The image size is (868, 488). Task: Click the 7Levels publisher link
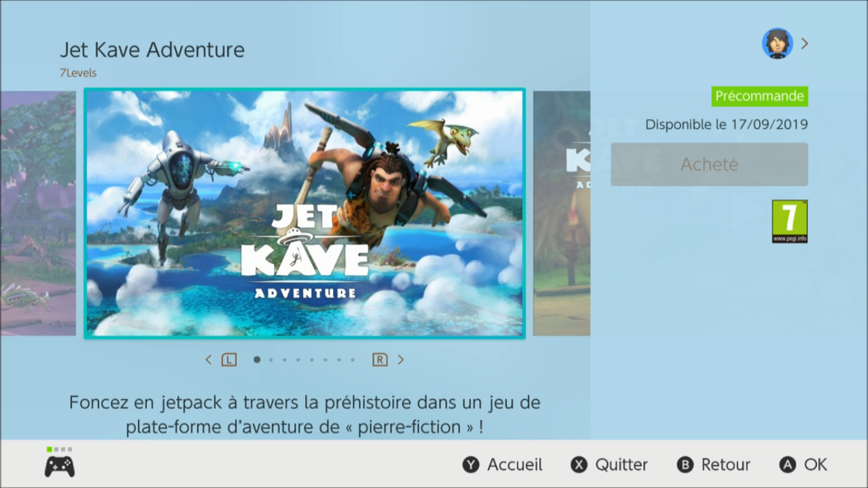(78, 73)
